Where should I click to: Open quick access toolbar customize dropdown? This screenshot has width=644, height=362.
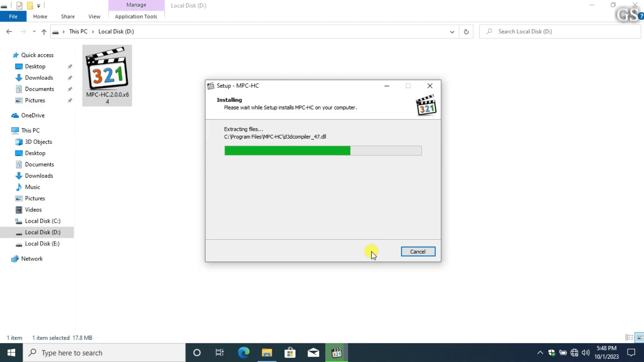tap(39, 5)
